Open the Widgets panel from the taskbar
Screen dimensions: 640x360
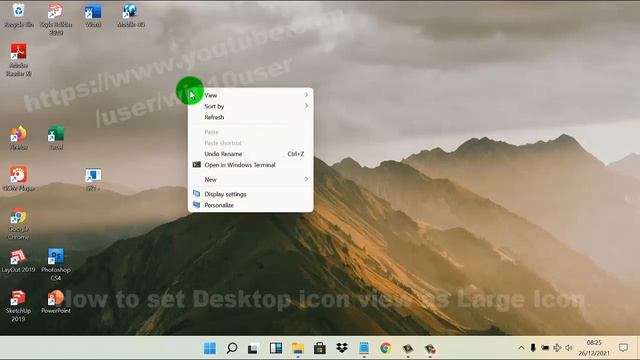point(276,348)
